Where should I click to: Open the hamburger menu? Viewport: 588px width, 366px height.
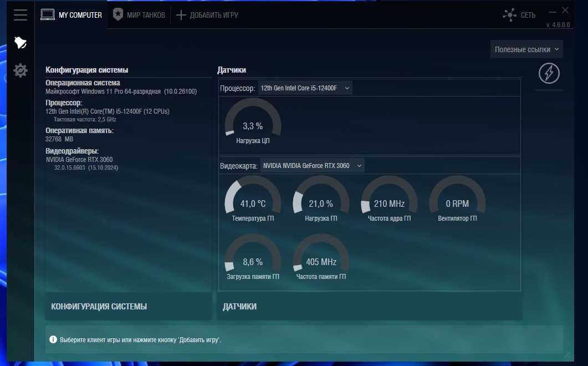(x=21, y=15)
